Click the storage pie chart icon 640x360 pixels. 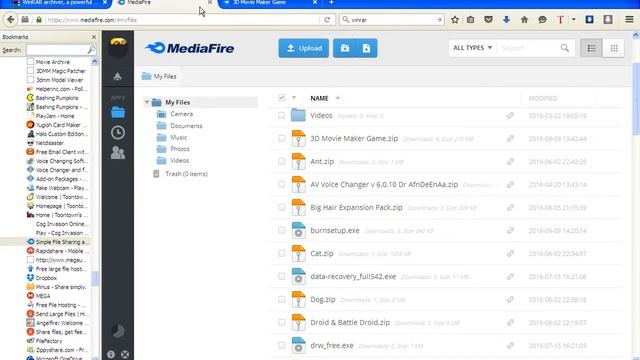118,331
